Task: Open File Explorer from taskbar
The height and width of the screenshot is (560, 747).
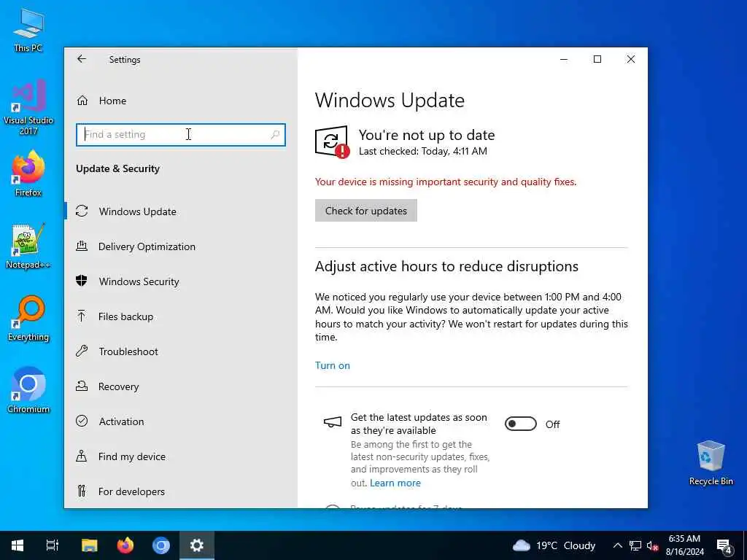Action: (x=89, y=545)
